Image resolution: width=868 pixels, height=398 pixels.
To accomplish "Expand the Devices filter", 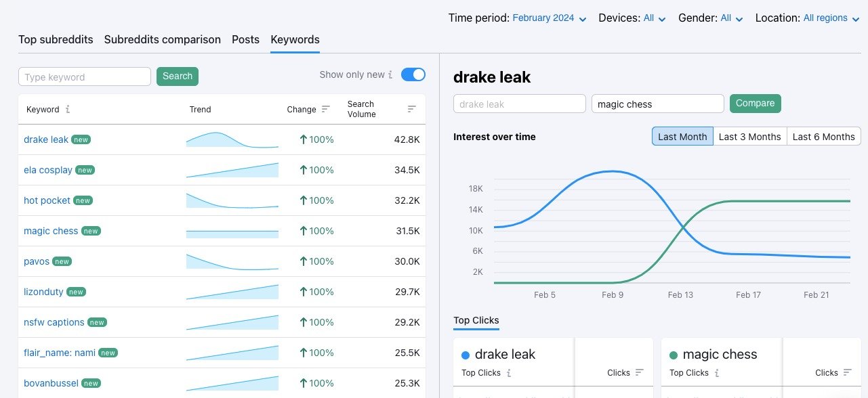I will 653,18.
